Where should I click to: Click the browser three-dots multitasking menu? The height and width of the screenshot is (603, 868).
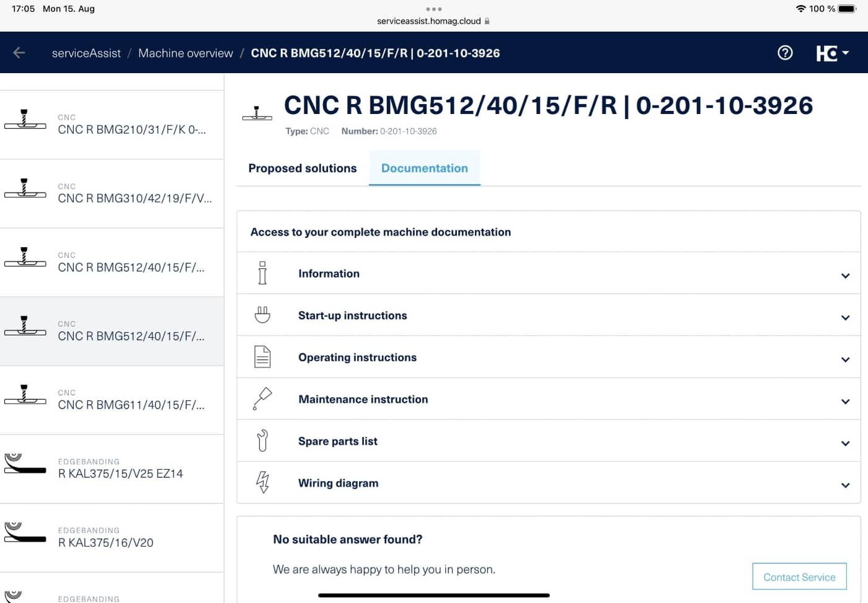pyautogui.click(x=434, y=9)
